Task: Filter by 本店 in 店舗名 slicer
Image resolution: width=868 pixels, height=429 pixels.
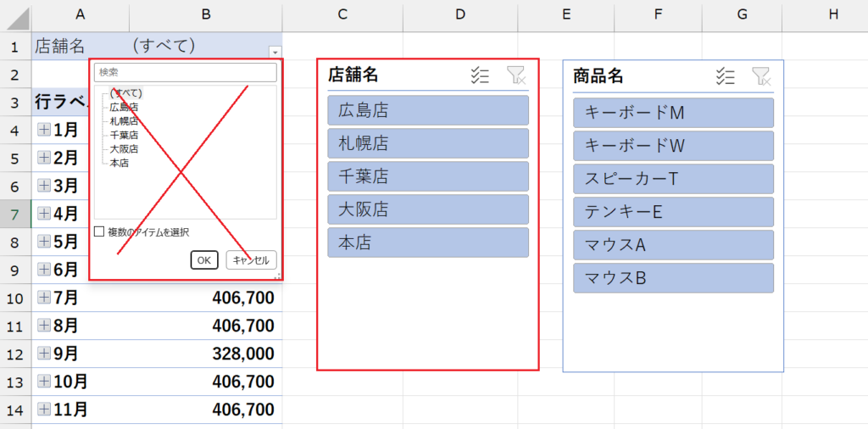Action: (428, 242)
